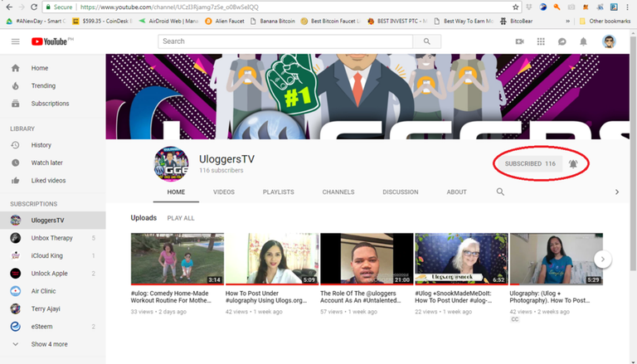Viewport: 637px width, 364px height.
Task: Open the YouTube hamburger guide menu
Action: (16, 41)
